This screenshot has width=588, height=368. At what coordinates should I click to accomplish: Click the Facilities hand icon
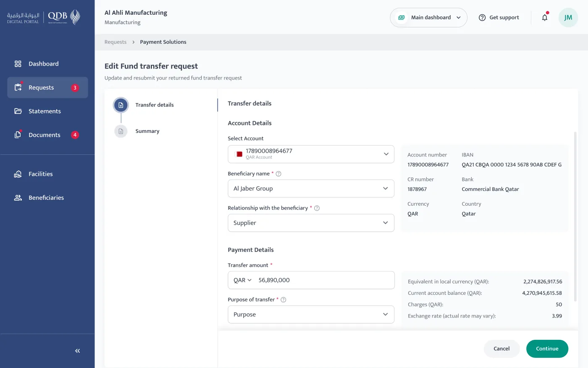tap(18, 174)
